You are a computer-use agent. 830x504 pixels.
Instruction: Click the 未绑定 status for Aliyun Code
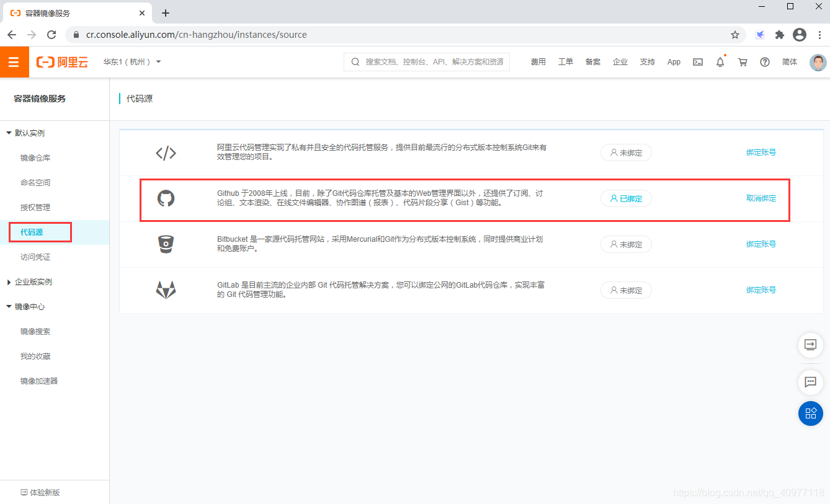[626, 153]
